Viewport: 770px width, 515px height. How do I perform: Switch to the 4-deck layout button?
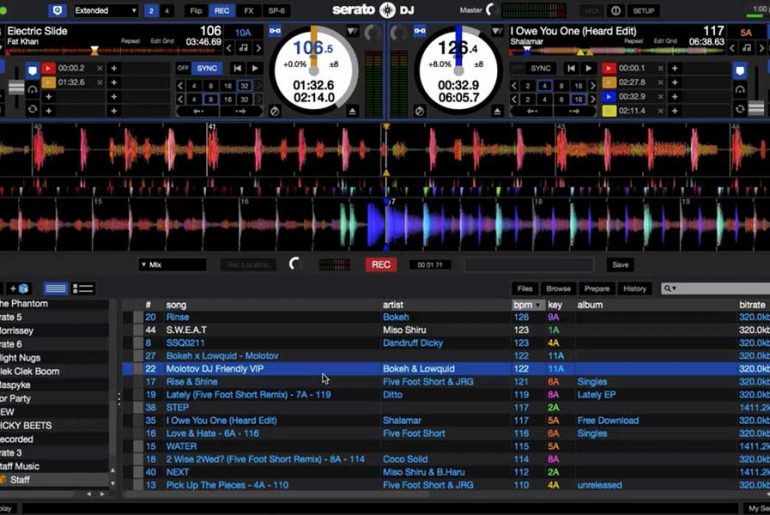[x=166, y=11]
